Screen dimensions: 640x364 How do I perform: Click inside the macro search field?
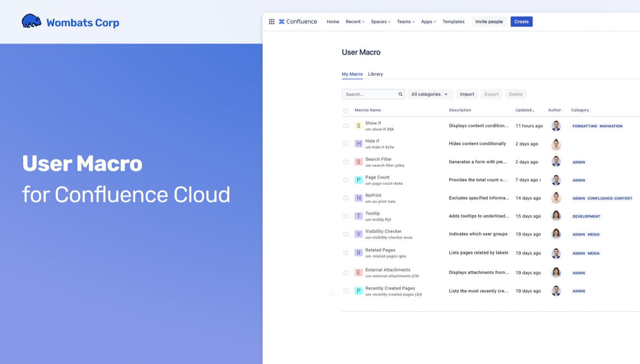(x=369, y=94)
